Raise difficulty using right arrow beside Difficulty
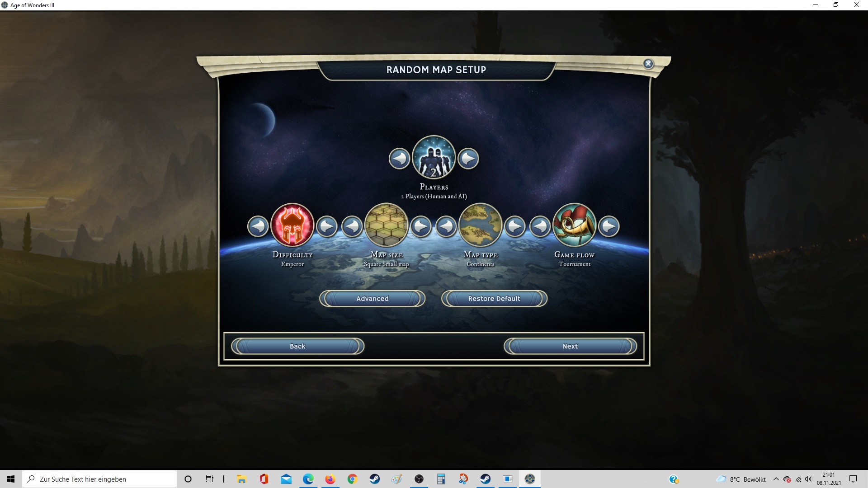This screenshot has height=488, width=868. click(326, 226)
